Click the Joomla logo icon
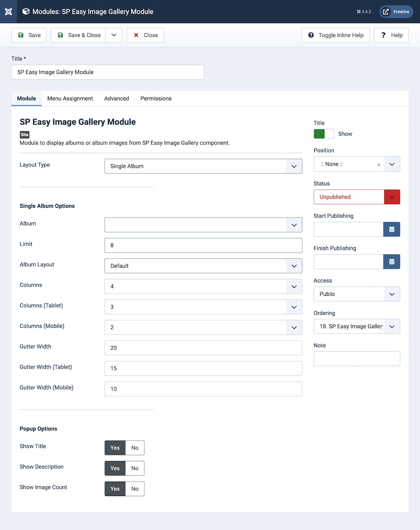Image resolution: width=420 pixels, height=530 pixels. pyautogui.click(x=8, y=11)
